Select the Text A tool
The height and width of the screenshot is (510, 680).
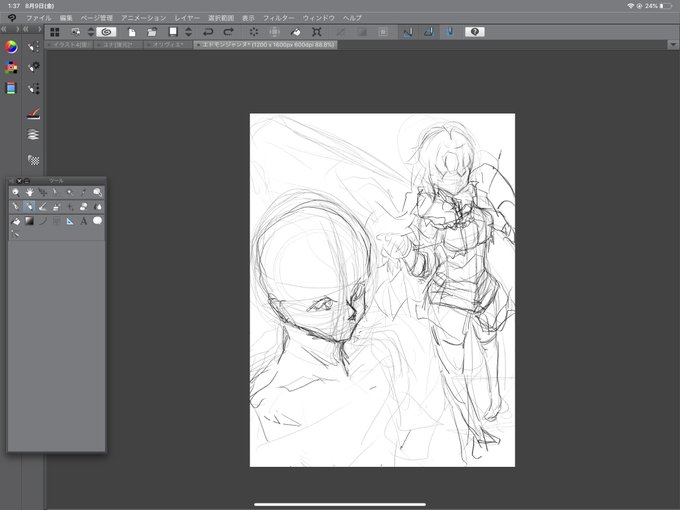coord(84,221)
